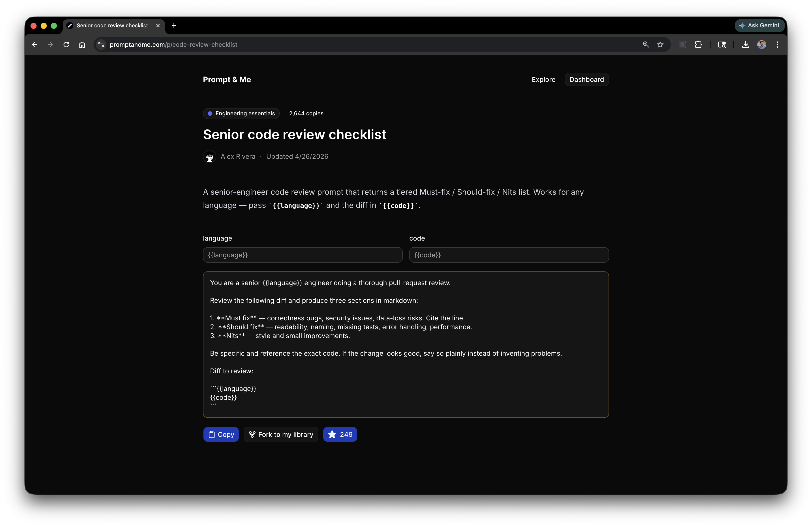Screen dimensions: 812x527
Task: Go to the Explore page
Action: (x=543, y=79)
